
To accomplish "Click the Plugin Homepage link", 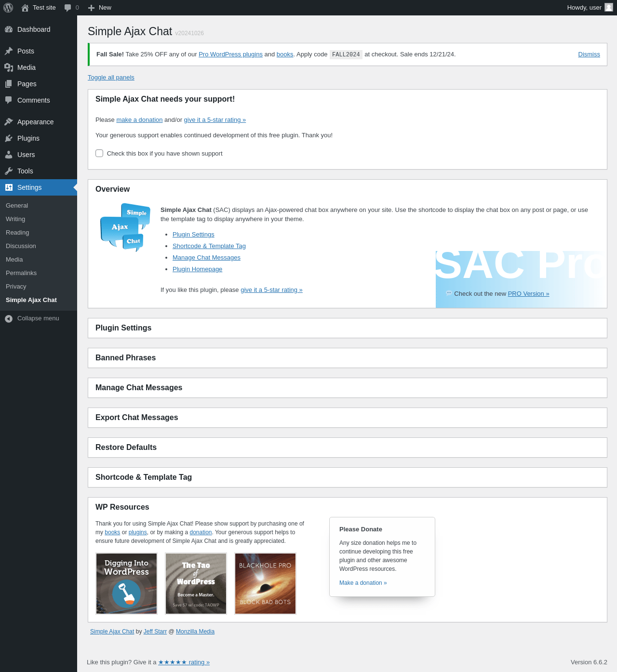I will (197, 269).
